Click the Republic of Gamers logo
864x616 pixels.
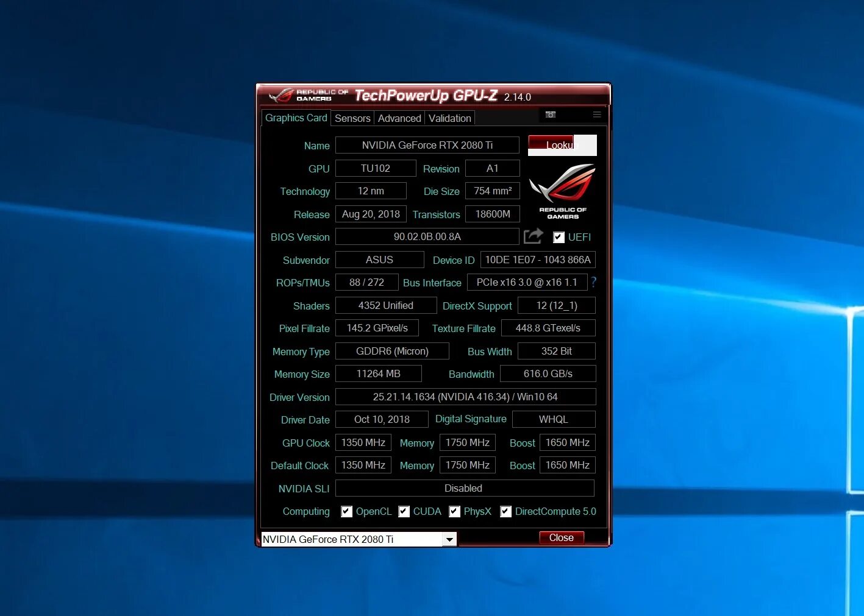[x=563, y=191]
